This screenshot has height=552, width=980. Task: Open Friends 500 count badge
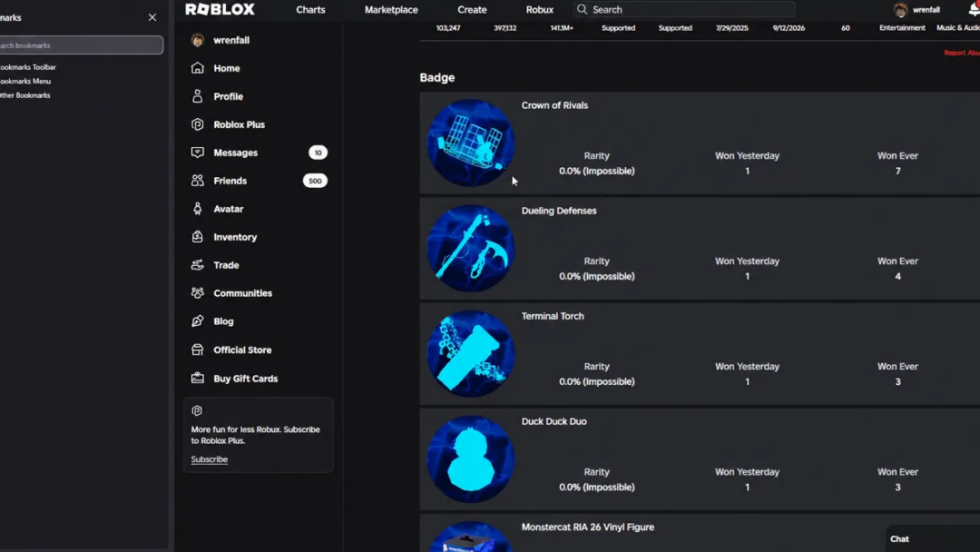(x=315, y=181)
